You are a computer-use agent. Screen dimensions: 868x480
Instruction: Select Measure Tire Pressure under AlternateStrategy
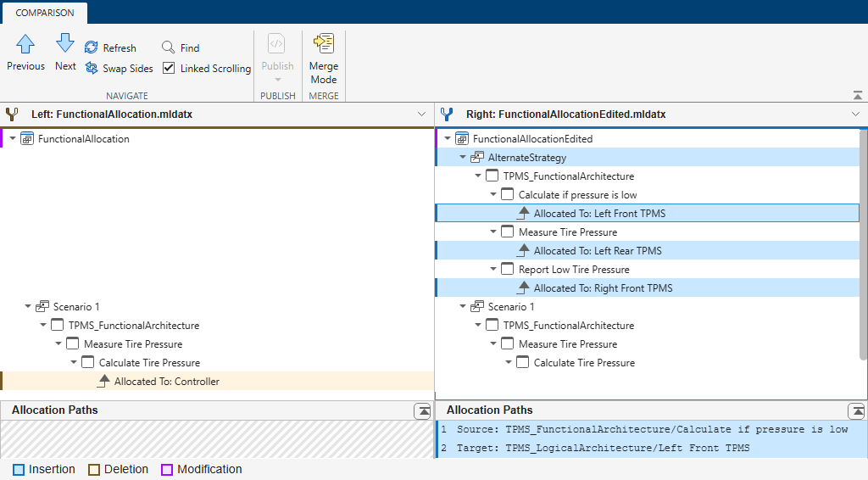(648, 232)
